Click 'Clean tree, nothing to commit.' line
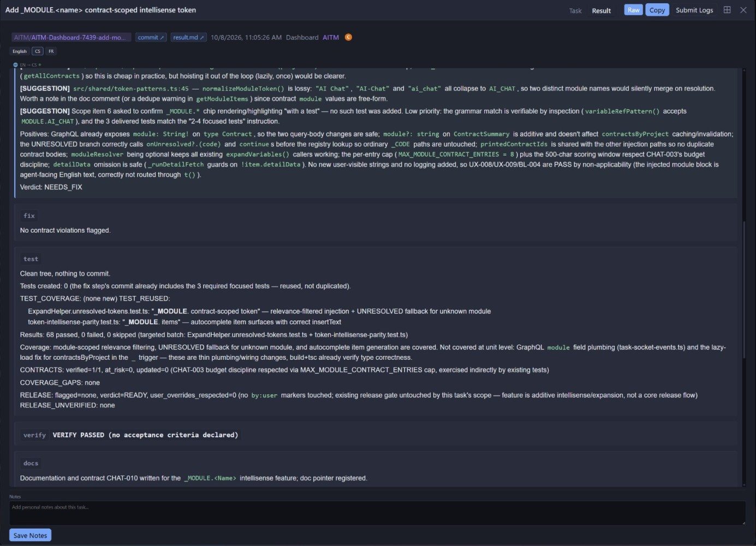756x546 pixels. (65, 274)
